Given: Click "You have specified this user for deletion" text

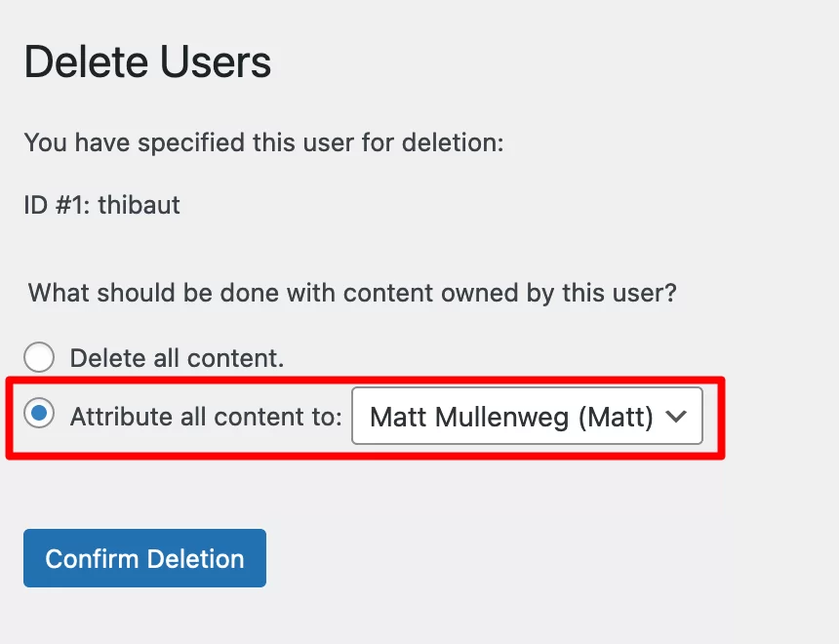Looking at the screenshot, I should click(263, 142).
